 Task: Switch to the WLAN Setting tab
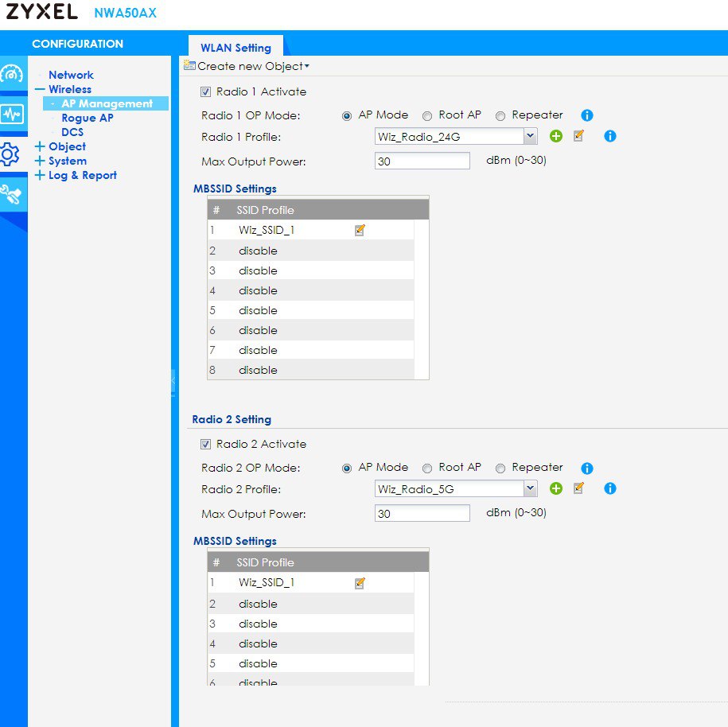pos(236,48)
